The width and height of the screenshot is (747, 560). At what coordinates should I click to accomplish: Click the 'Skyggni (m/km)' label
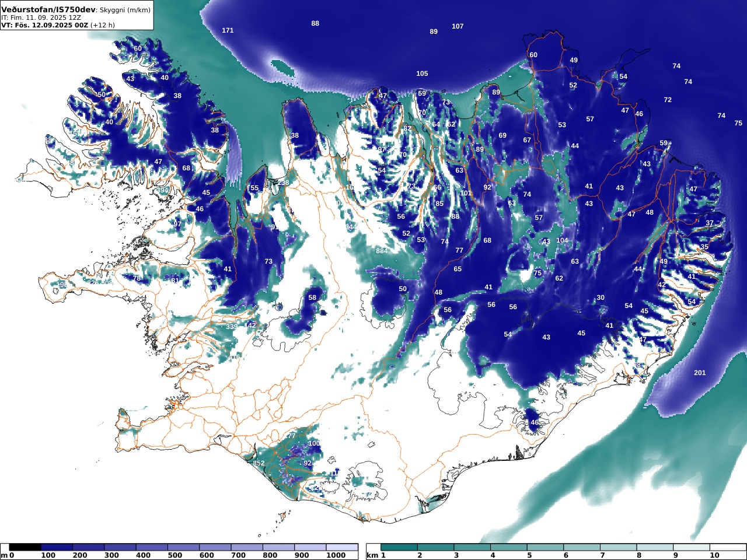coord(125,10)
